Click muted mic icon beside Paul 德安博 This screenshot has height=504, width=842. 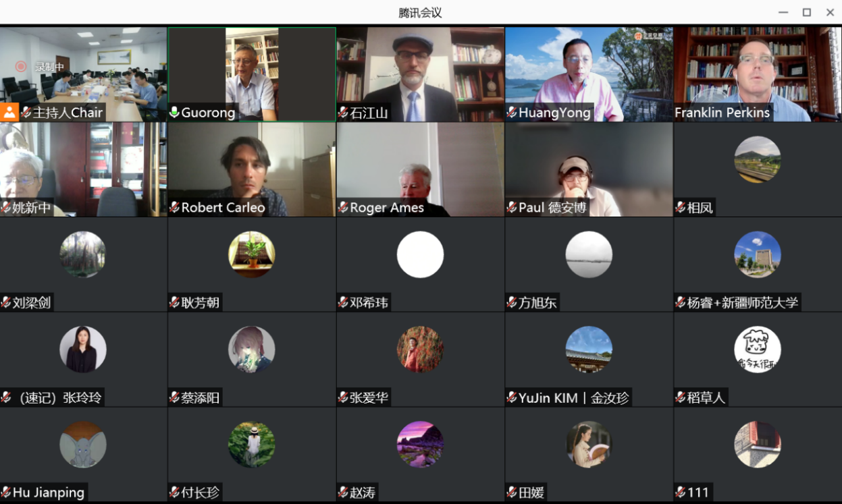(x=512, y=208)
